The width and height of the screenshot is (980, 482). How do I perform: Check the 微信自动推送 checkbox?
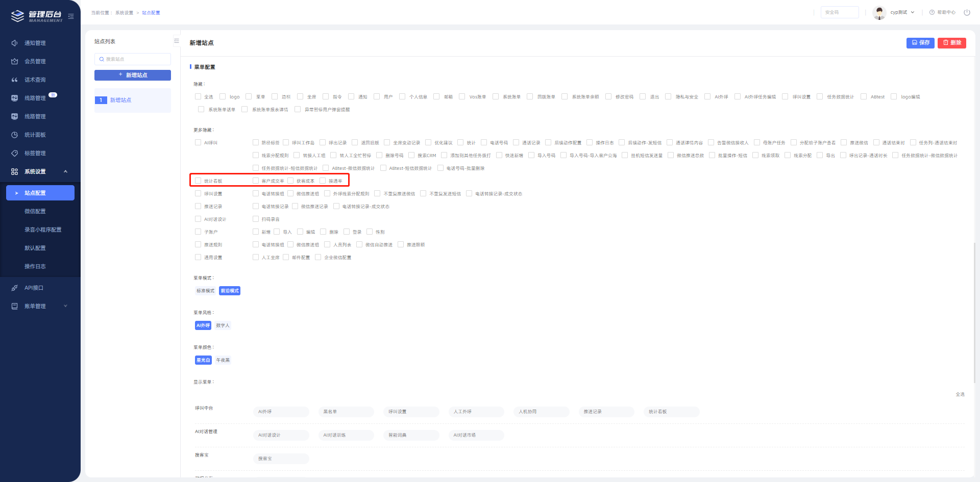(359, 244)
